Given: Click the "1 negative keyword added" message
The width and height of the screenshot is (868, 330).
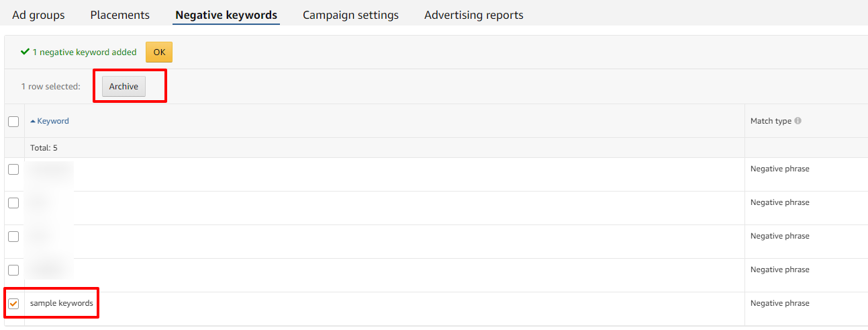Looking at the screenshot, I should pyautogui.click(x=85, y=52).
